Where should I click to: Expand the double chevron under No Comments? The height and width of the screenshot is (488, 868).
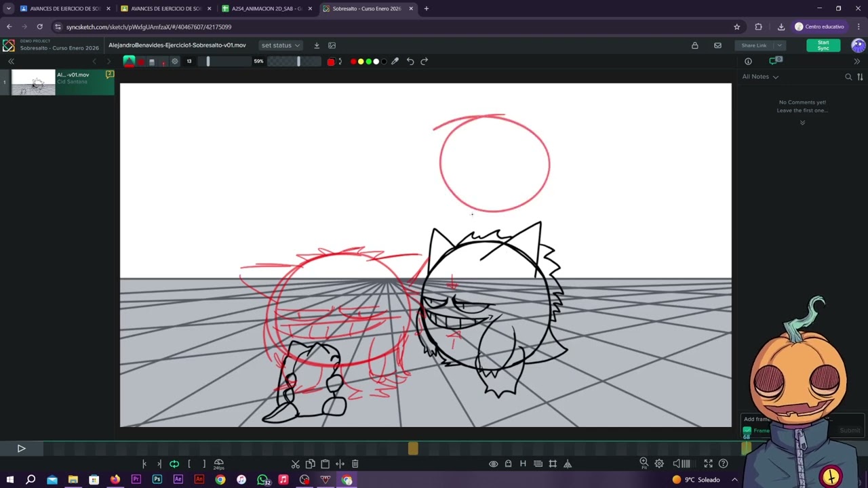802,123
